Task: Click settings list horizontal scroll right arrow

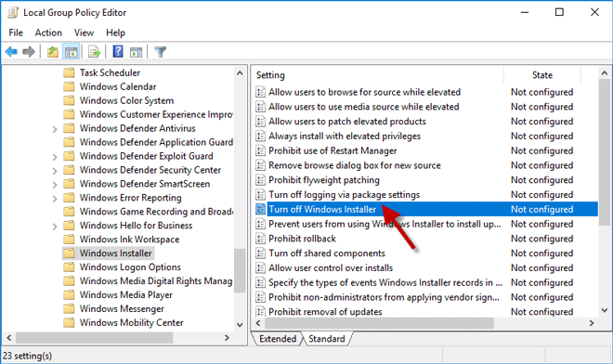Action: click(592, 323)
